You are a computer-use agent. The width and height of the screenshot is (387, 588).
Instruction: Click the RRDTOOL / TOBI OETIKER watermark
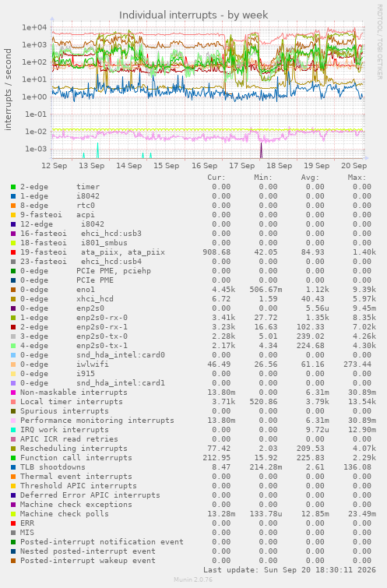point(379,41)
